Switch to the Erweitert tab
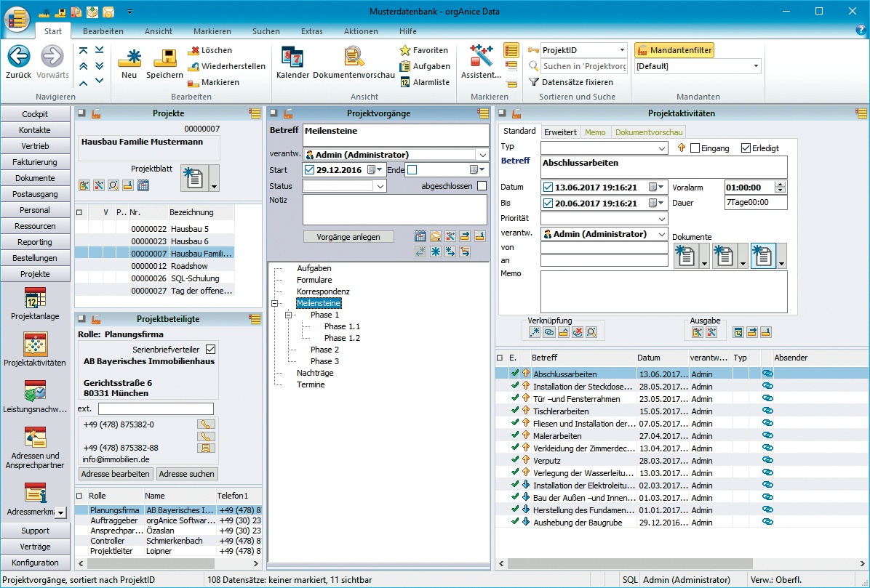The height and width of the screenshot is (588, 870). pyautogui.click(x=560, y=132)
